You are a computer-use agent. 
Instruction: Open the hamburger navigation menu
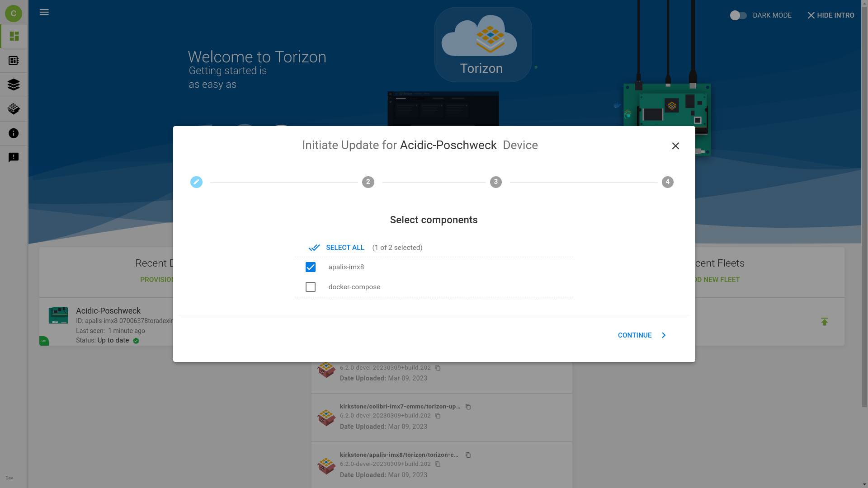pos(44,12)
